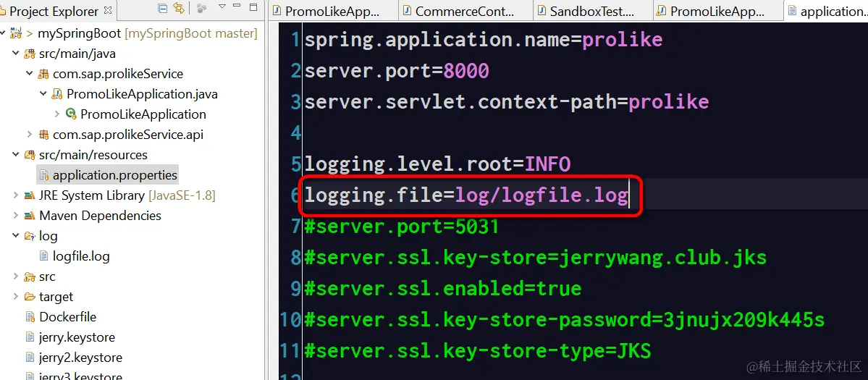The image size is (868, 380).
Task: Click the Dockerfile file icon
Action: tap(30, 317)
